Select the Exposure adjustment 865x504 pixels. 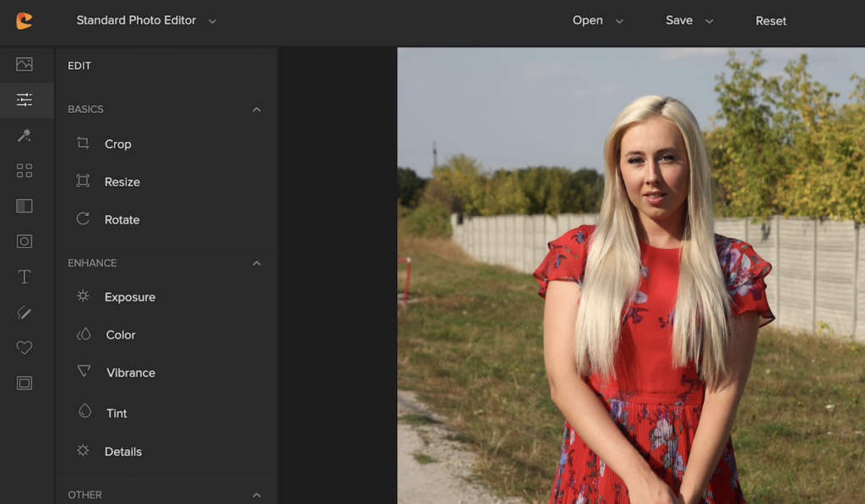[x=129, y=297]
